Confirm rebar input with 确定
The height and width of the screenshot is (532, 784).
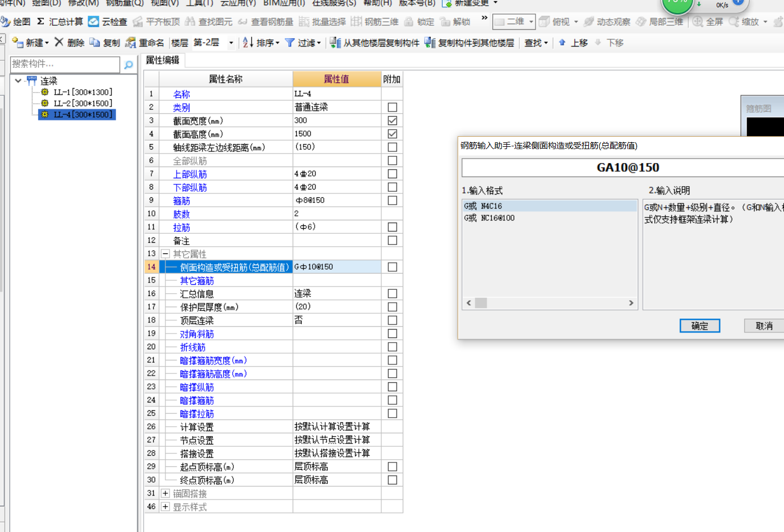tap(700, 326)
